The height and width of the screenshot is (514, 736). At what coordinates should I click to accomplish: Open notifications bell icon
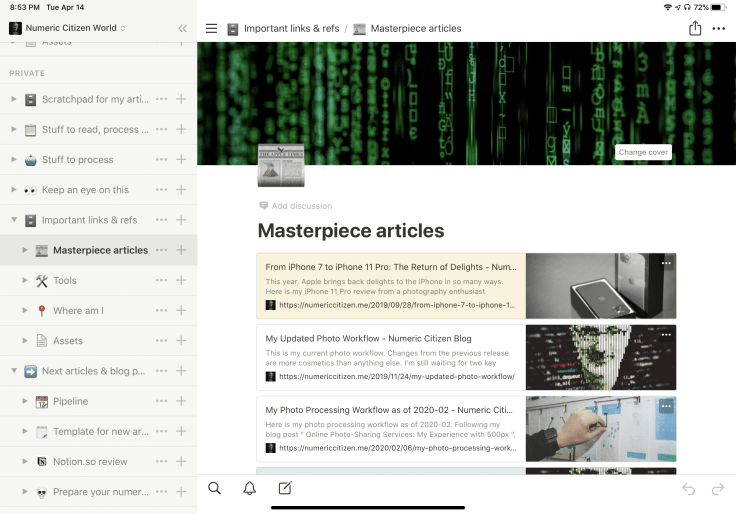tap(250, 488)
